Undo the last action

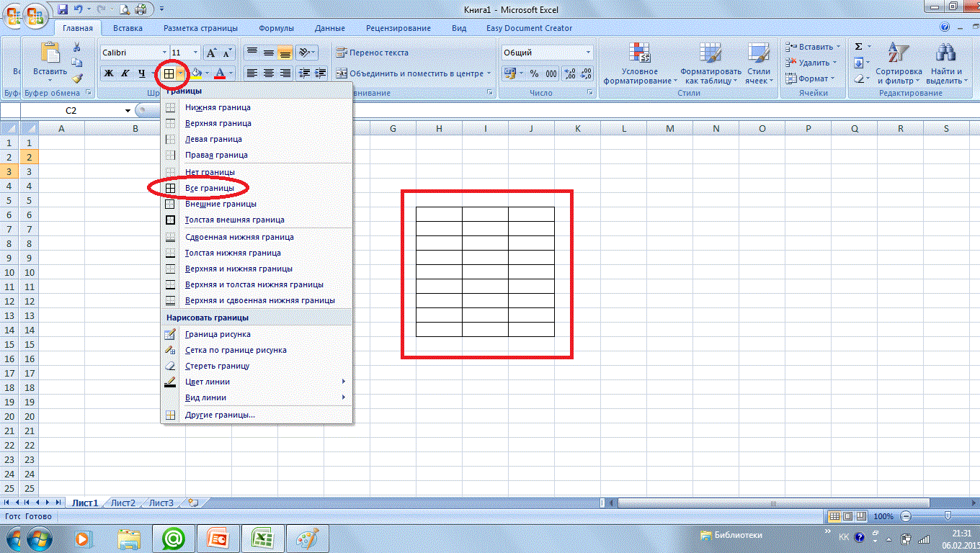click(77, 9)
